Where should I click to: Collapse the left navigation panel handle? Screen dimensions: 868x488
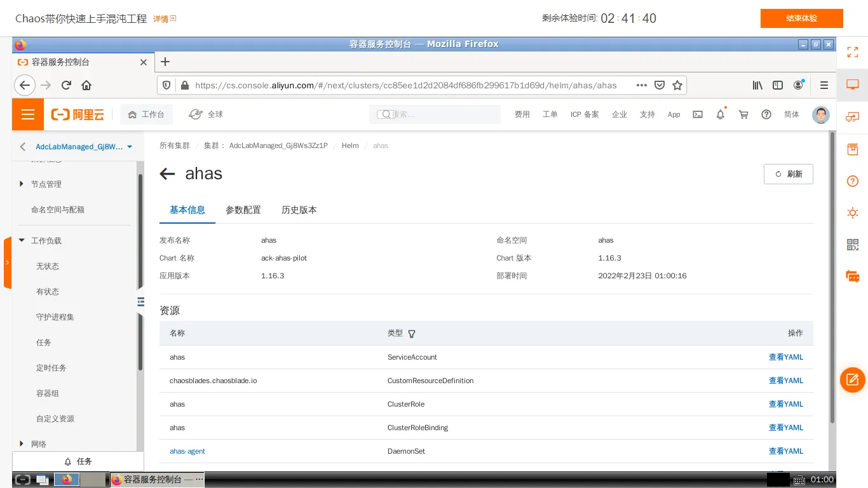pyautogui.click(x=141, y=301)
